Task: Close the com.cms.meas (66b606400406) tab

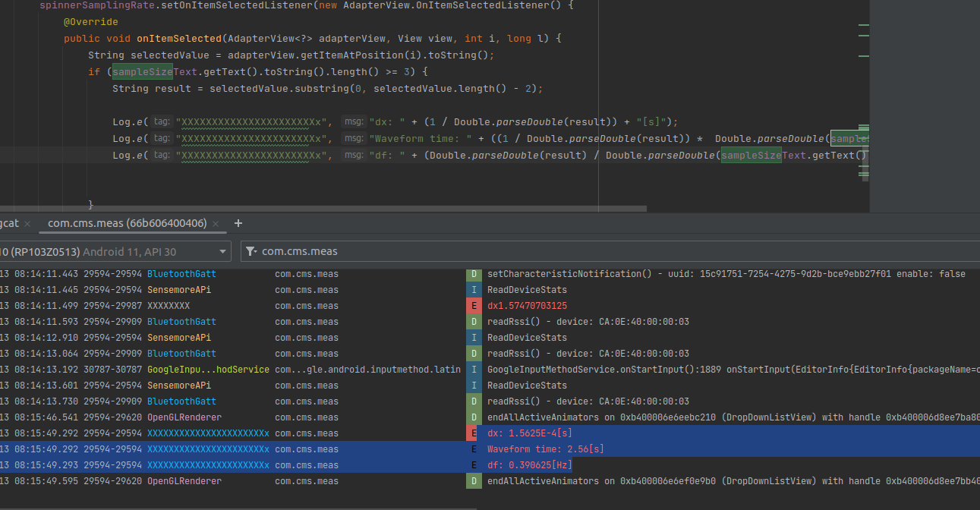Action: tap(217, 224)
